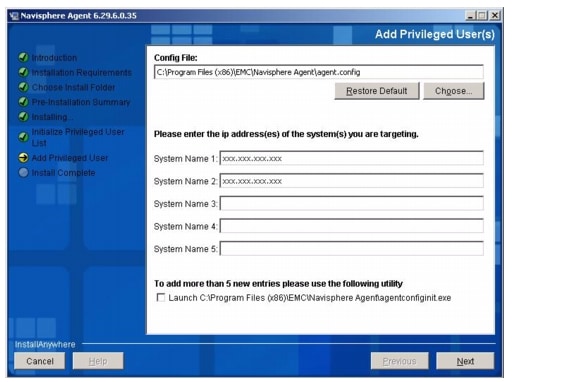The height and width of the screenshot is (382, 576).
Task: Click the checkmark icon beside Choose Install Folder
Action: point(23,87)
